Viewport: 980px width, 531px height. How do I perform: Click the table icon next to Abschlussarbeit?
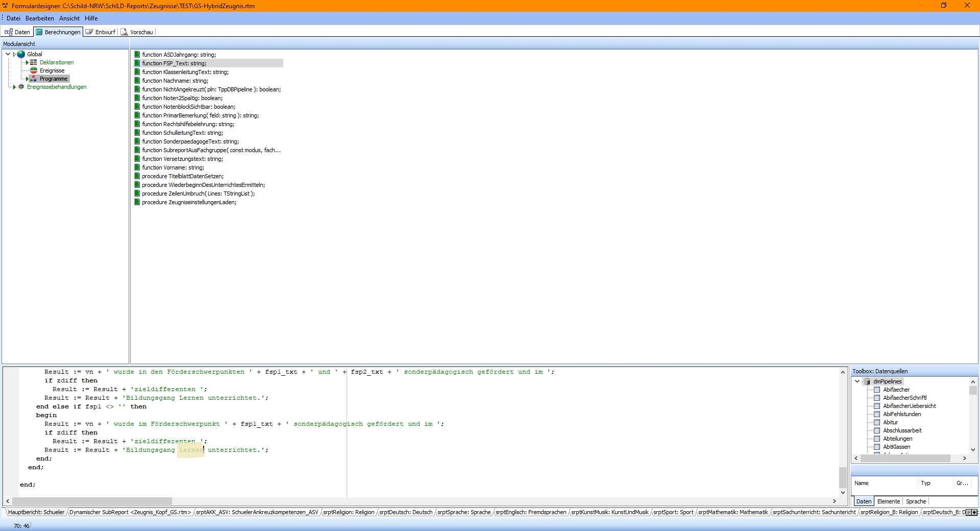coord(877,430)
